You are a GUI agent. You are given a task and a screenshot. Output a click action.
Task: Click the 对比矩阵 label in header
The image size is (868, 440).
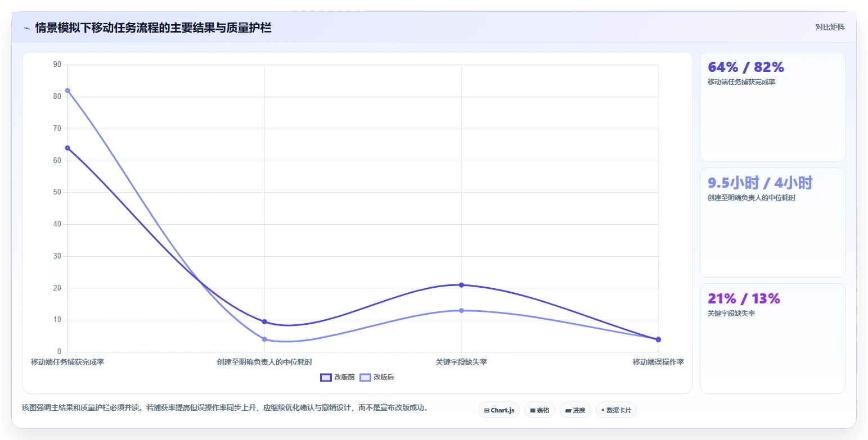[830, 27]
